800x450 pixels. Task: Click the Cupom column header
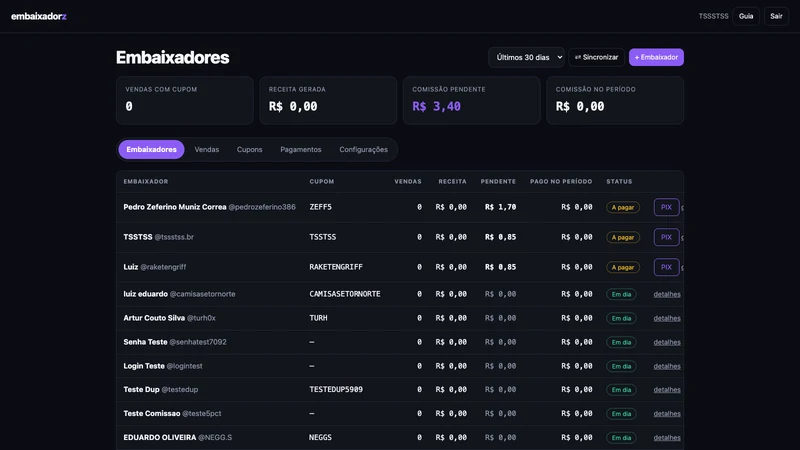pyautogui.click(x=321, y=182)
